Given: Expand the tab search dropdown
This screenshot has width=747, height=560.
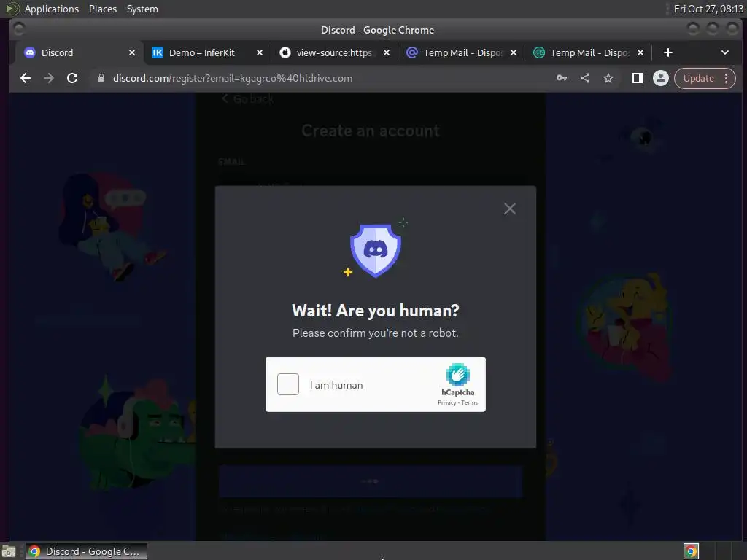Looking at the screenshot, I should click(725, 52).
